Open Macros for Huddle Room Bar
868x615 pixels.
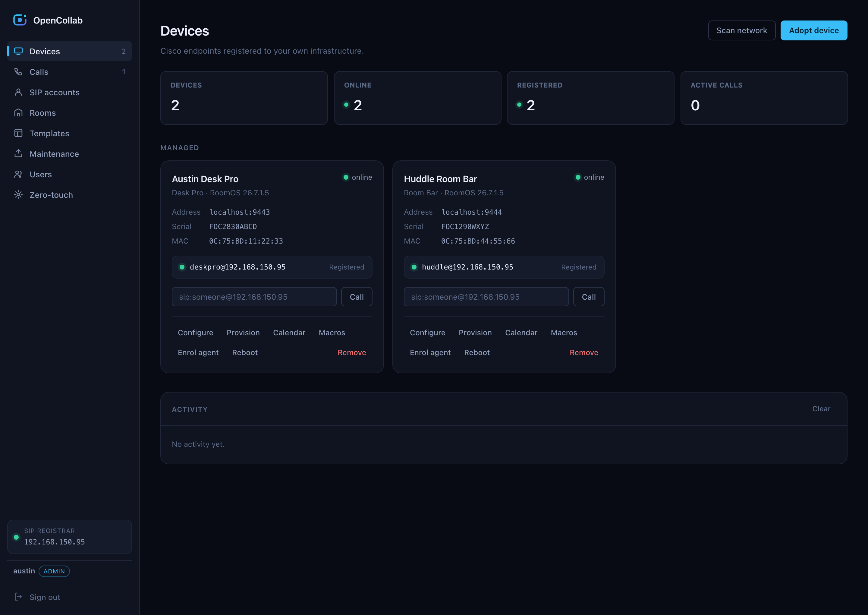point(564,332)
